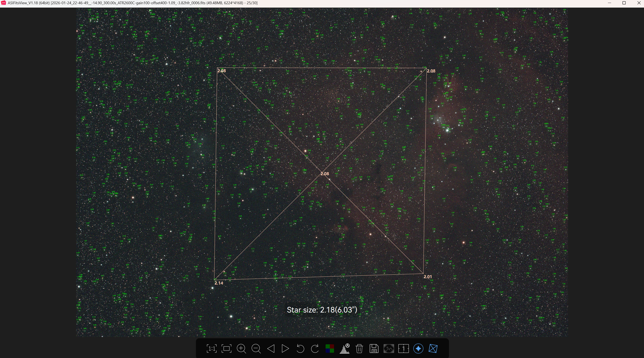644x358 pixels.
Task: Open the image thumbnail preview icon
Action: (389, 349)
